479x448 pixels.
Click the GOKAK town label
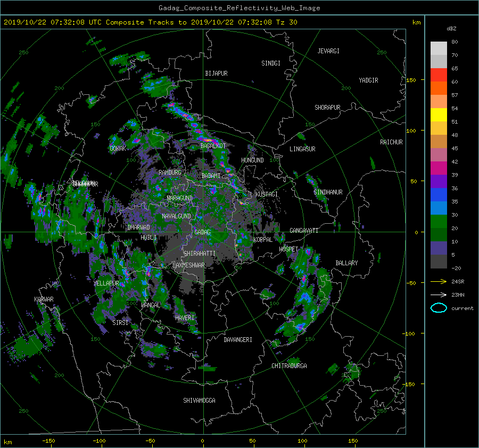point(118,149)
